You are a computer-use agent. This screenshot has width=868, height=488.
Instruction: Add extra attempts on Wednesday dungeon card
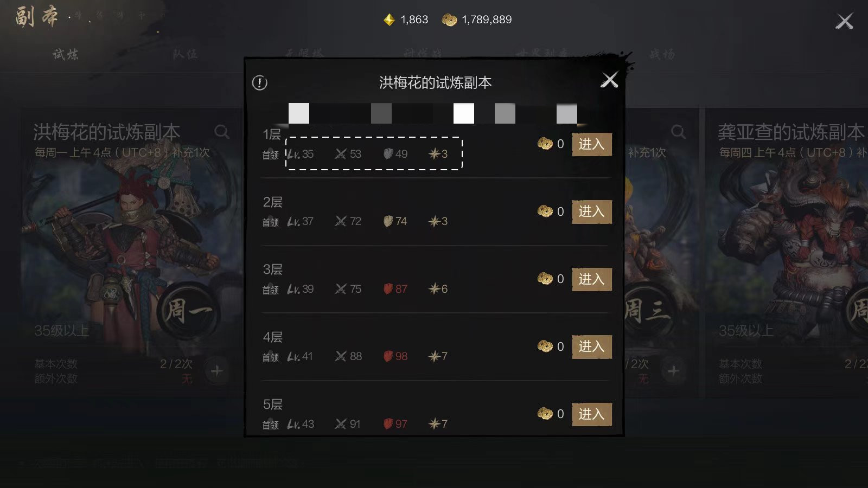tap(673, 371)
